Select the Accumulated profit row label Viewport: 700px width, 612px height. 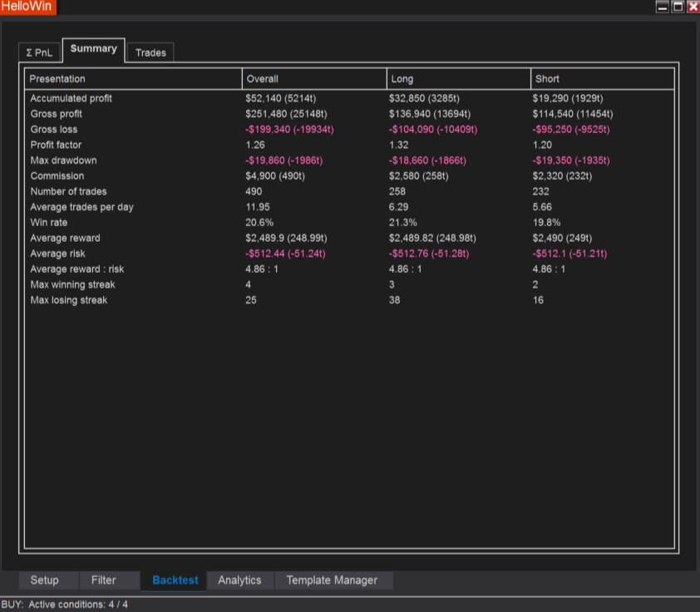[71, 98]
